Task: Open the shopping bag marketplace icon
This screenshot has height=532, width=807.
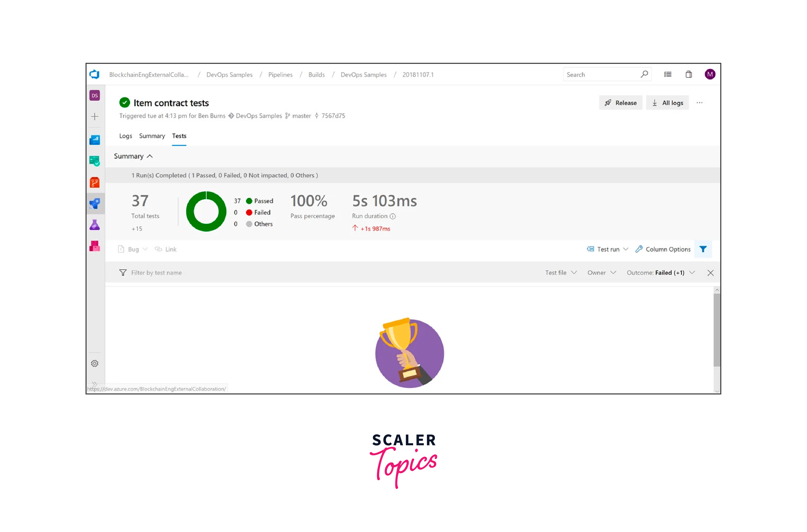Action: pos(689,74)
